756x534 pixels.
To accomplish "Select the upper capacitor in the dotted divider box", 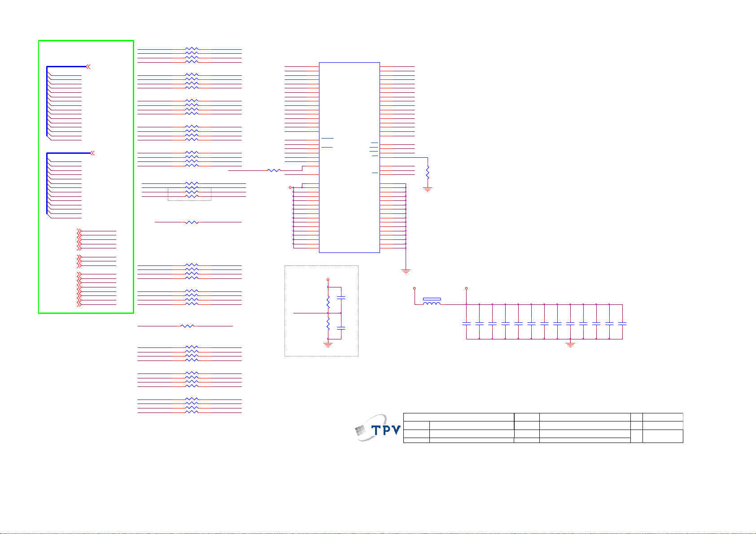I will (x=341, y=298).
